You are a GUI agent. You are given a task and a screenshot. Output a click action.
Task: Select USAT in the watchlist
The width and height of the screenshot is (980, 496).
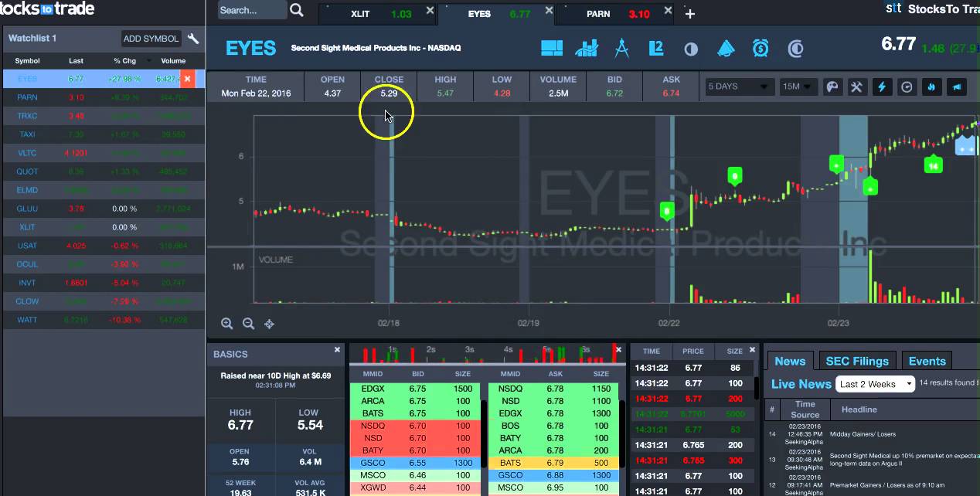tap(104, 246)
